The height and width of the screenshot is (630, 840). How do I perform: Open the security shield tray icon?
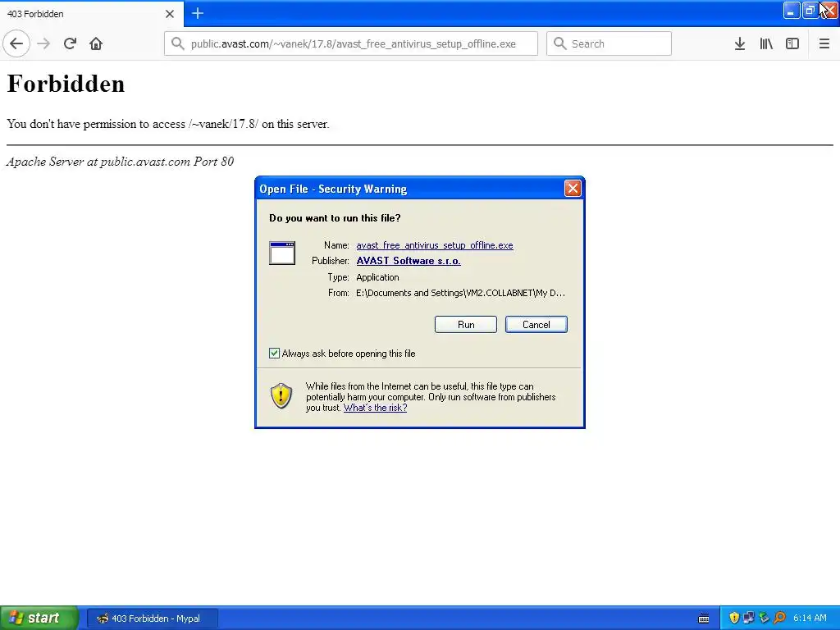(x=734, y=619)
